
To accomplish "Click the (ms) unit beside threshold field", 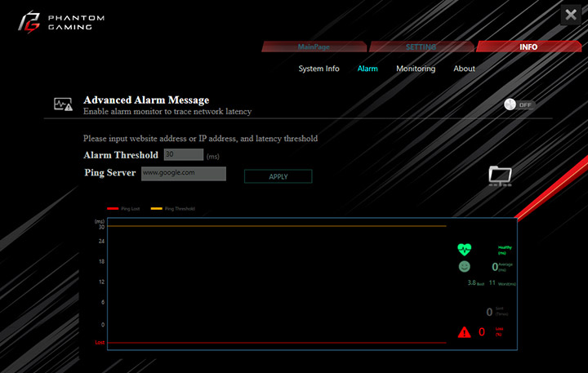I will 213,157.
